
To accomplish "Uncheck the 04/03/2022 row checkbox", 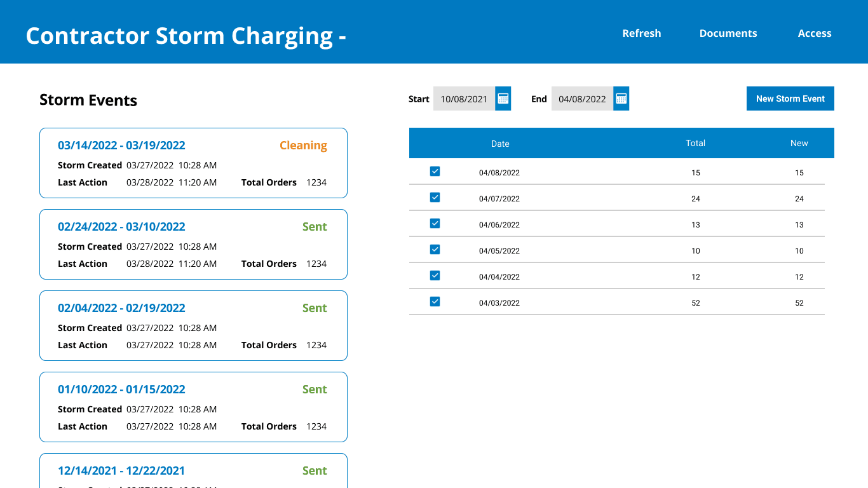I will click(x=435, y=302).
